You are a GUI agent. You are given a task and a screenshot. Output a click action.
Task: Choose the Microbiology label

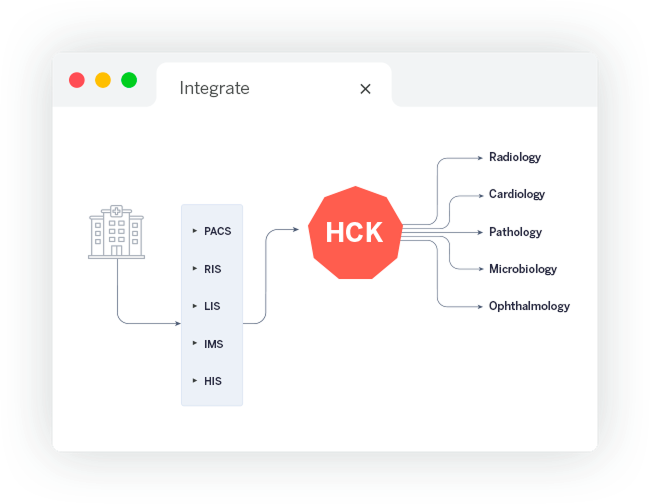click(522, 269)
